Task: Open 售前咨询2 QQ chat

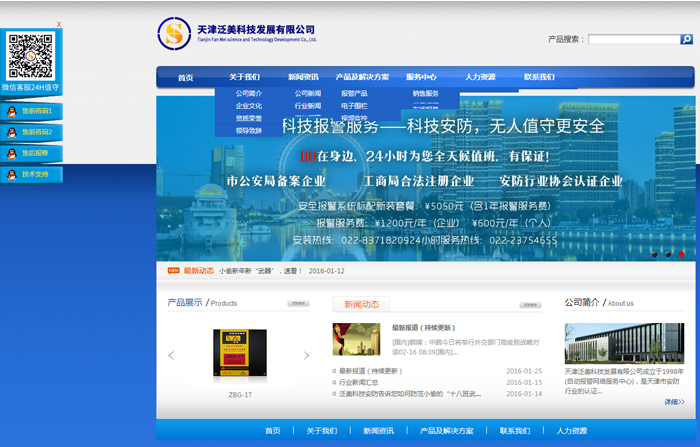Action: tap(31, 132)
